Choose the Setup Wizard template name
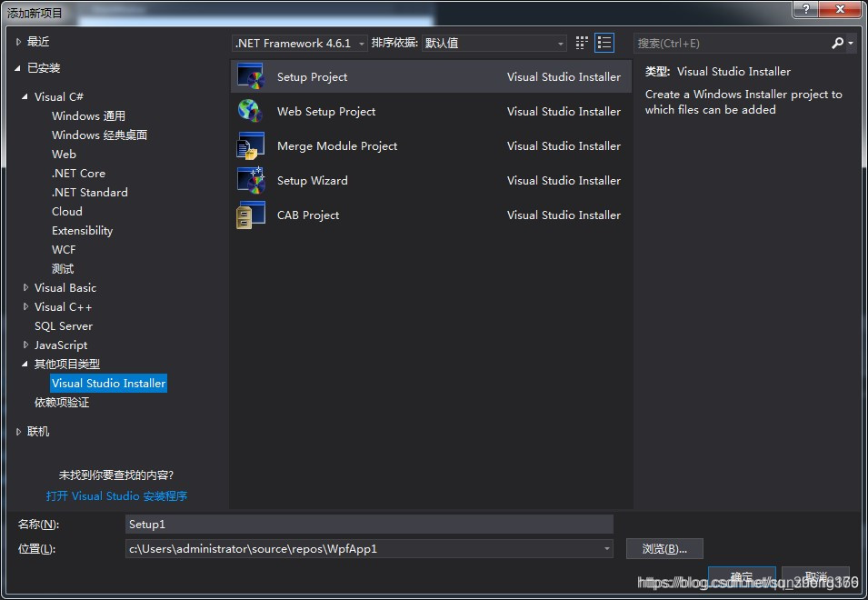The image size is (868, 600). click(x=313, y=180)
